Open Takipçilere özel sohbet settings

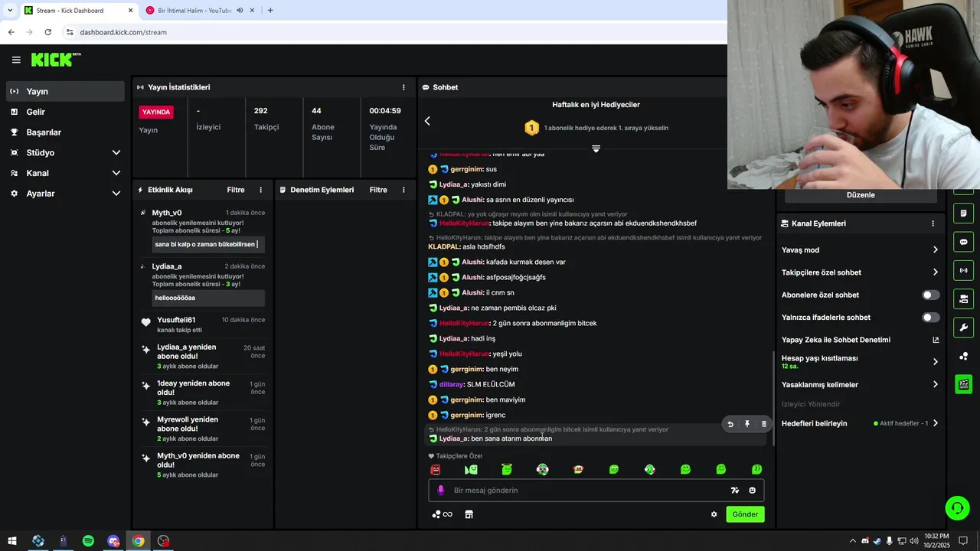[860, 272]
